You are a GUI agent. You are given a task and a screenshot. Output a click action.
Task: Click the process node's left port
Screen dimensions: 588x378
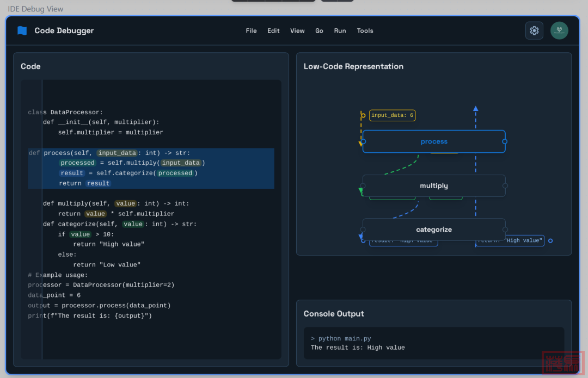363,141
